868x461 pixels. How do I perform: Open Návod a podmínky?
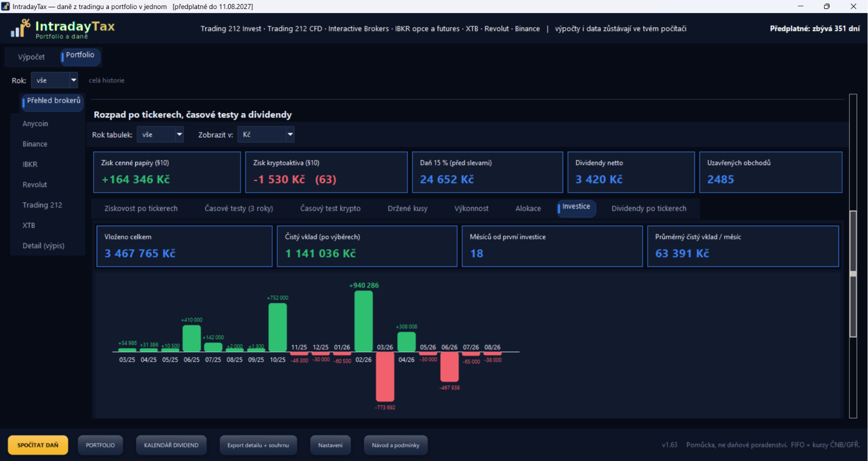click(x=396, y=445)
